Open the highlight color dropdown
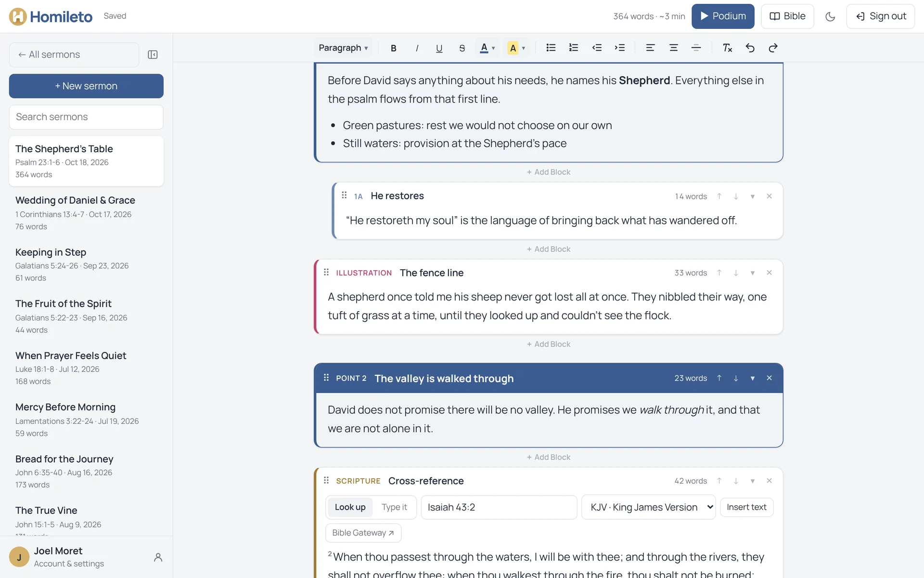This screenshot has height=578, width=924. pos(516,48)
